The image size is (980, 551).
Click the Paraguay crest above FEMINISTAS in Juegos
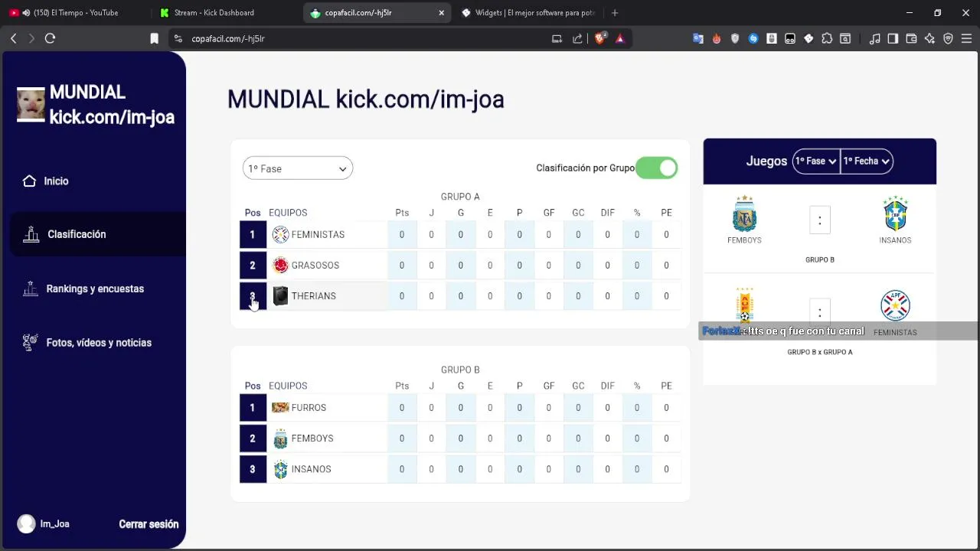[x=895, y=305]
